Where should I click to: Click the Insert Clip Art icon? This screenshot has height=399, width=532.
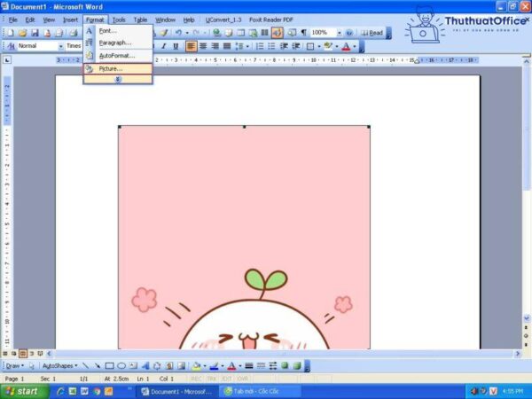169,365
